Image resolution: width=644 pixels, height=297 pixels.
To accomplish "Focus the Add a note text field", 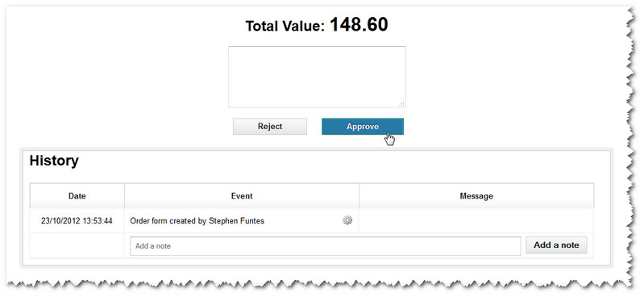I will coord(326,246).
